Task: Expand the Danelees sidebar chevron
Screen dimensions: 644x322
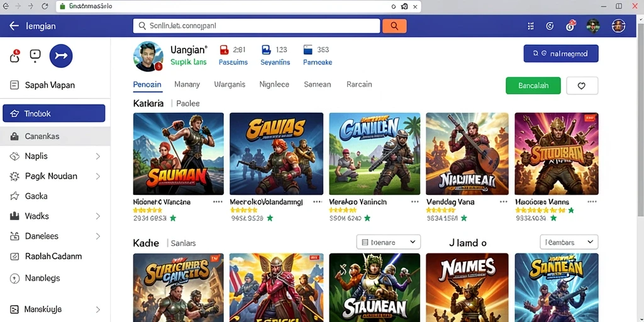Action: 97,236
